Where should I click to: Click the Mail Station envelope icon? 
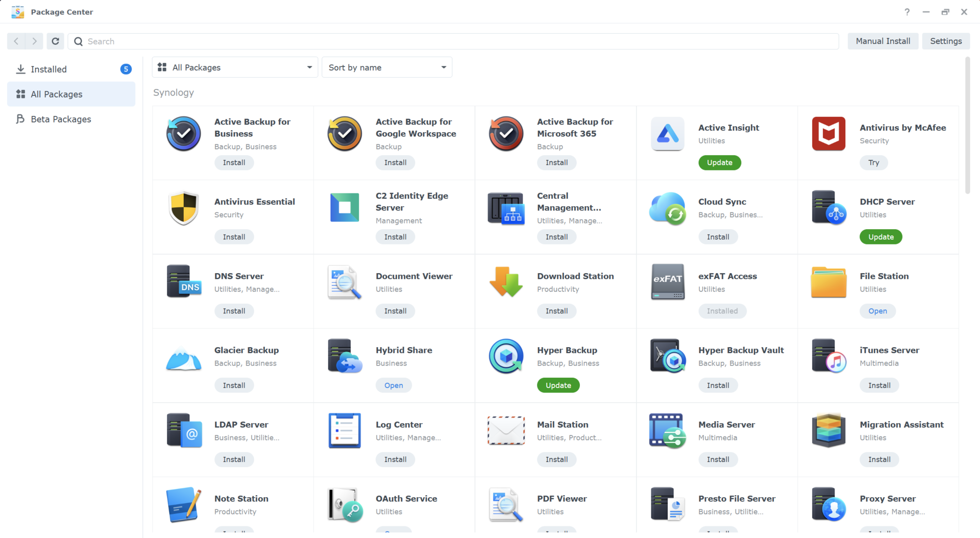(506, 430)
